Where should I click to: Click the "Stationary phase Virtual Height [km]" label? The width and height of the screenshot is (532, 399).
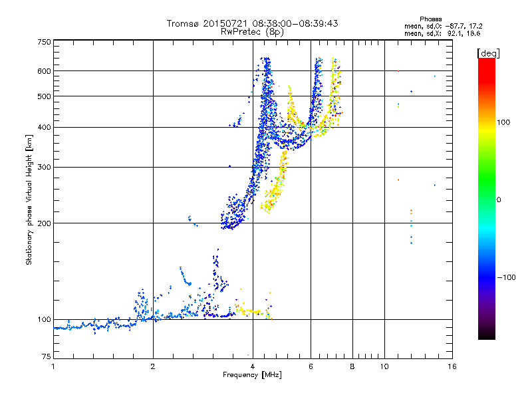point(29,199)
